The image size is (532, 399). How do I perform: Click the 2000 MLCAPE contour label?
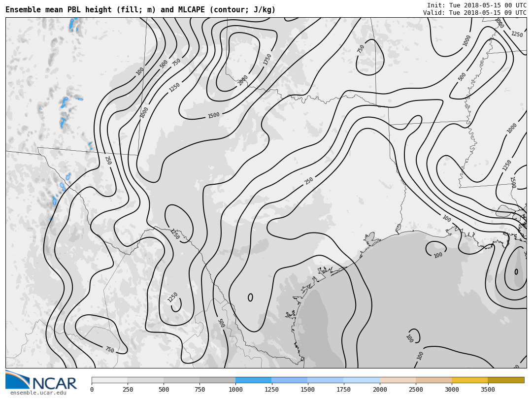(x=243, y=80)
